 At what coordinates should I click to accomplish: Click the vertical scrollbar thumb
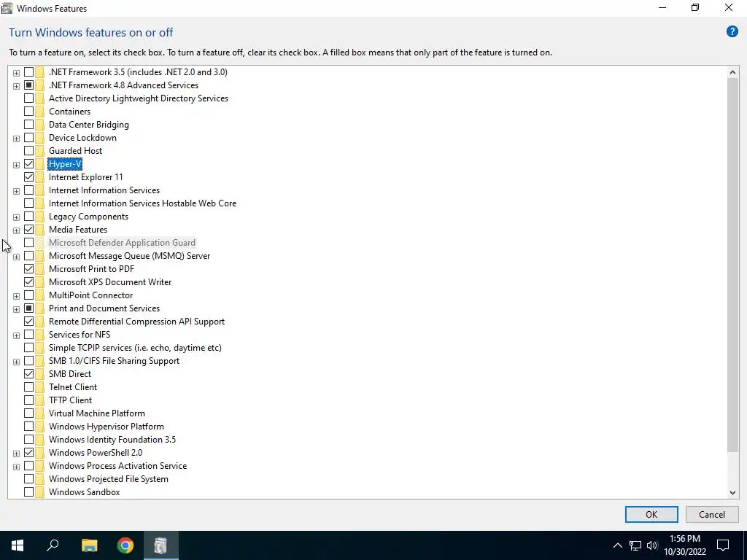pyautogui.click(x=732, y=265)
